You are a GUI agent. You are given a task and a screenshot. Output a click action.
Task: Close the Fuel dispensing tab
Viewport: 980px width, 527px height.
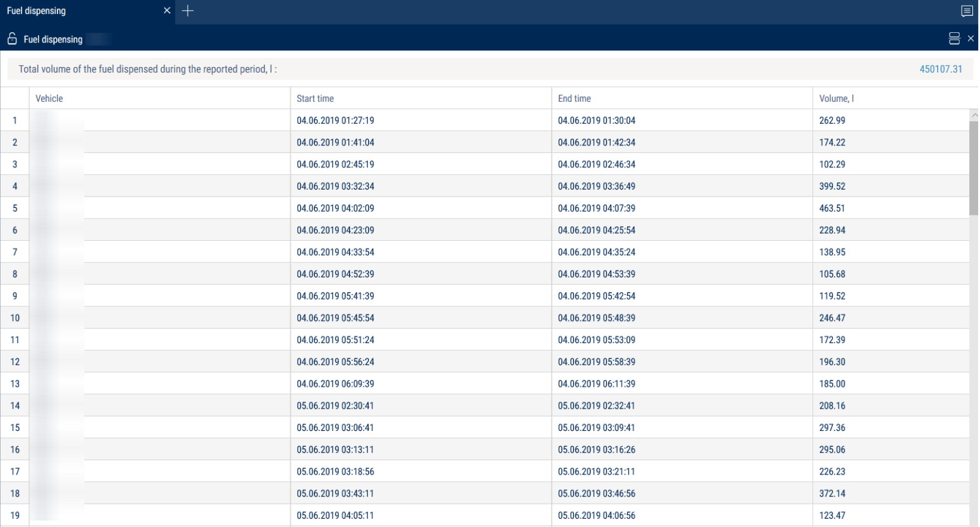click(167, 11)
